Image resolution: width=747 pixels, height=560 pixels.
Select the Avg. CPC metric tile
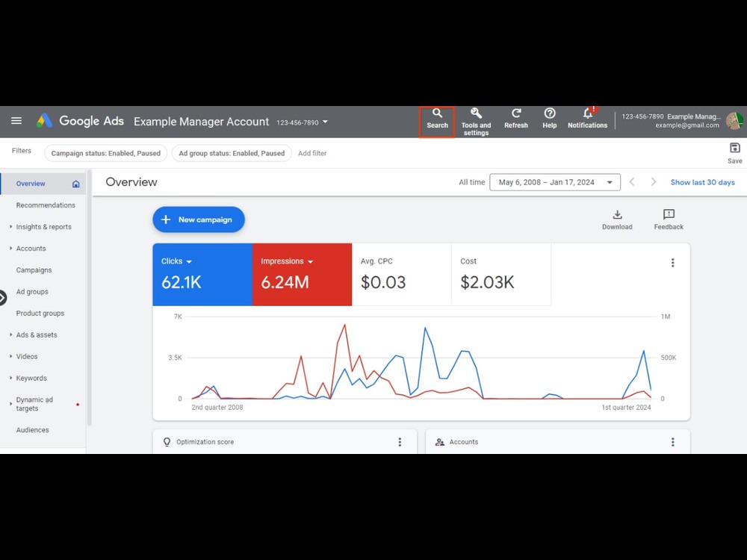(402, 274)
